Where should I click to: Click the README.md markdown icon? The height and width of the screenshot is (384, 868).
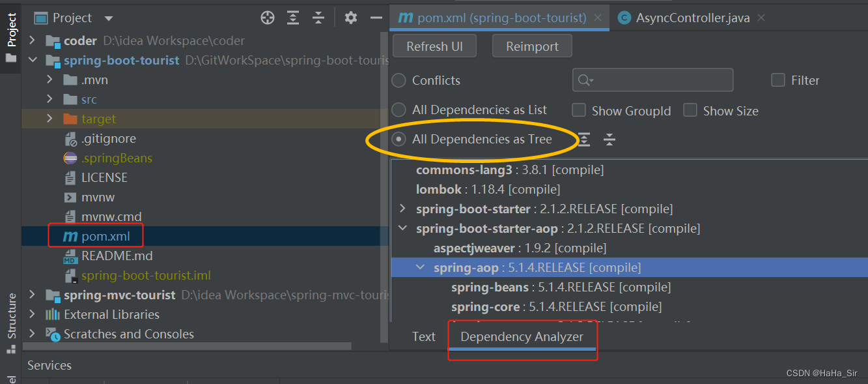(x=70, y=256)
